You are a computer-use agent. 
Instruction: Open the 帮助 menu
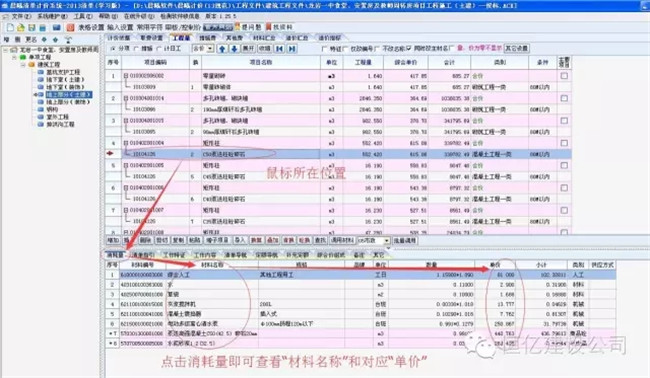108,16
